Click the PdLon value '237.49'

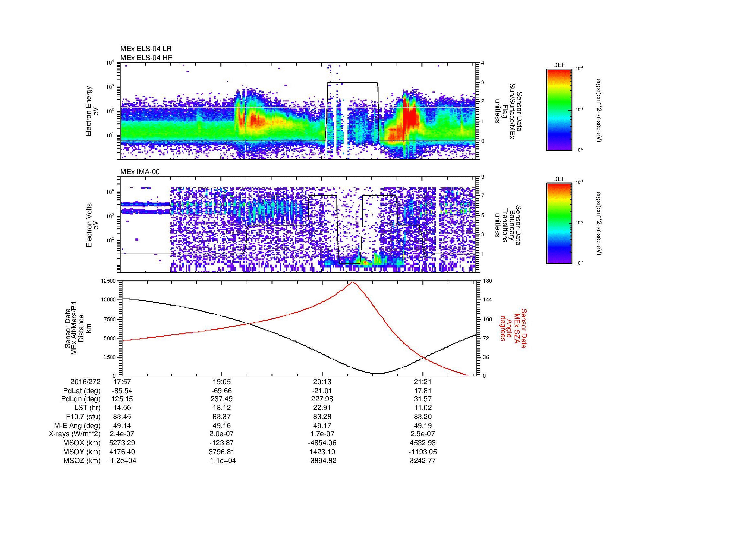point(222,399)
